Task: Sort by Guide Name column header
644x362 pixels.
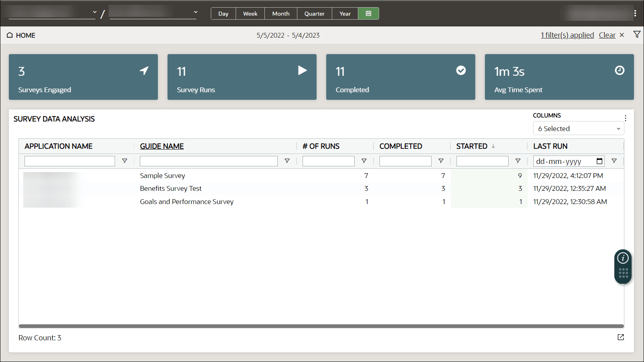Action: click(162, 146)
